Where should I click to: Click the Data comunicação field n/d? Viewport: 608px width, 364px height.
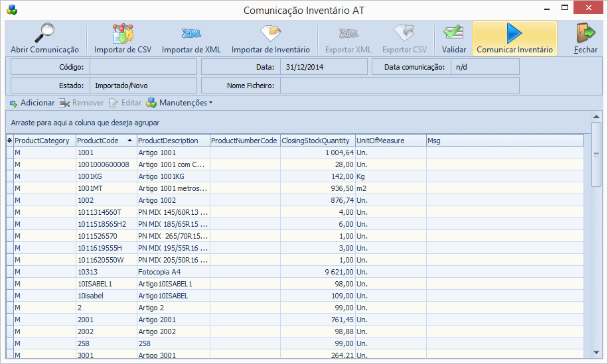(485, 67)
